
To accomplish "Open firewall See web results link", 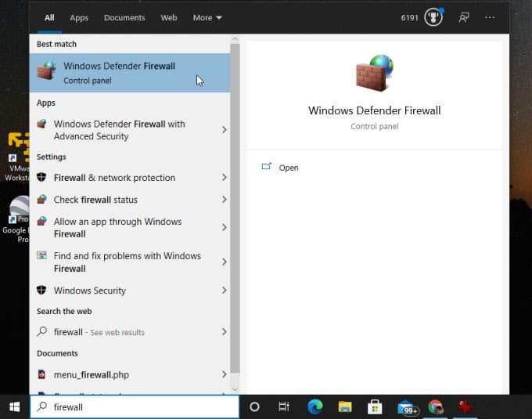I will coord(99,332).
